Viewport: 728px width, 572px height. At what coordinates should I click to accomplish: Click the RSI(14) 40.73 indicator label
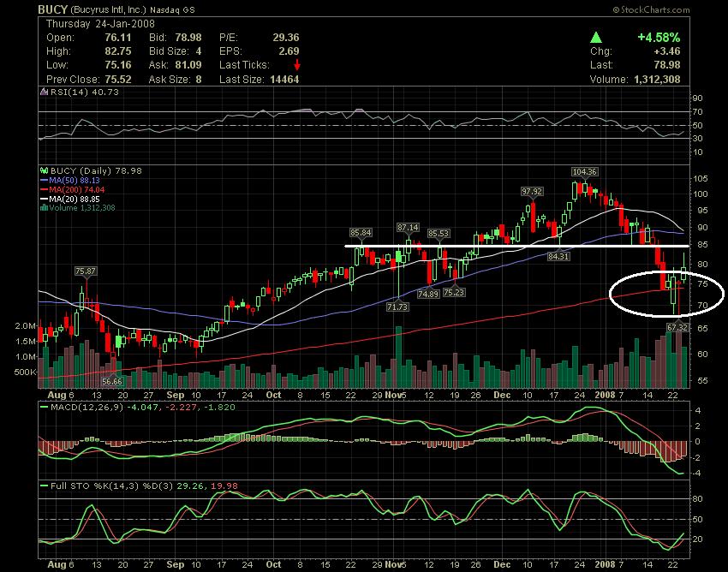click(85, 92)
